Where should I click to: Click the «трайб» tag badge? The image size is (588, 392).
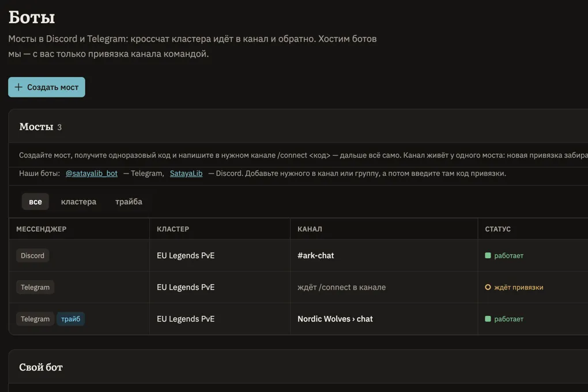click(x=70, y=319)
